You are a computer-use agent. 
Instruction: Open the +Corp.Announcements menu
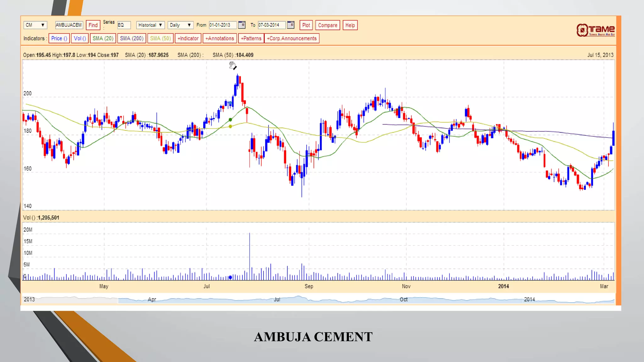[x=292, y=38]
